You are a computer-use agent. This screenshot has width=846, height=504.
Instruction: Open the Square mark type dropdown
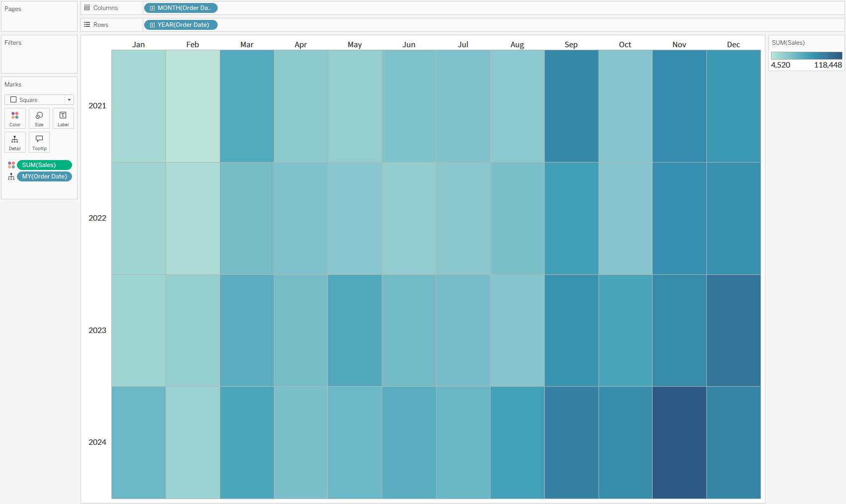point(39,100)
